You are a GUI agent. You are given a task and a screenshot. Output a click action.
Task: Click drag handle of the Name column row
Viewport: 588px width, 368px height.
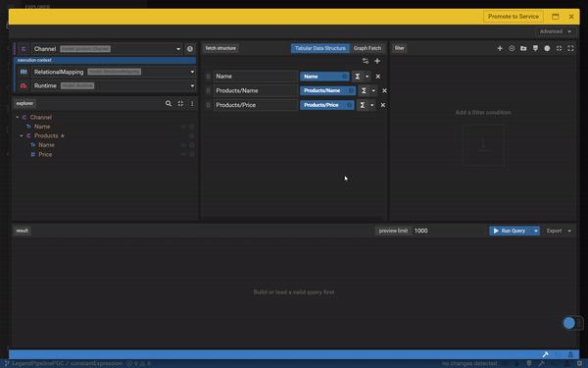point(208,77)
